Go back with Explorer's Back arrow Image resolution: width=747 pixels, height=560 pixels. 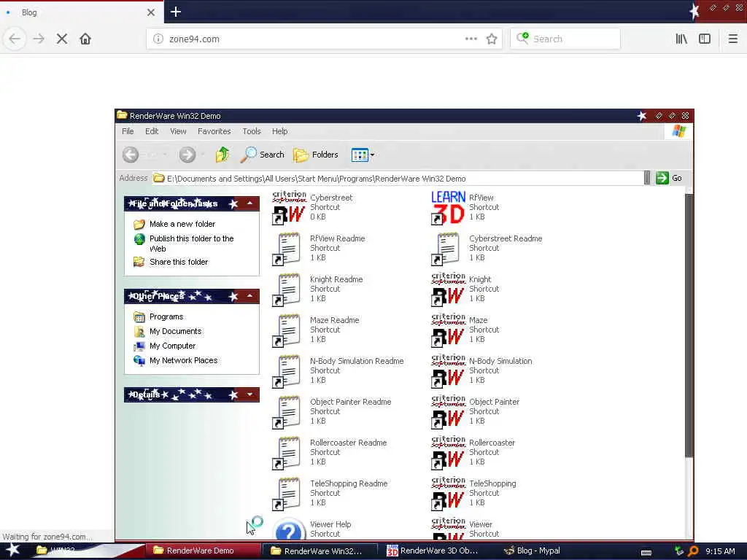pyautogui.click(x=131, y=155)
